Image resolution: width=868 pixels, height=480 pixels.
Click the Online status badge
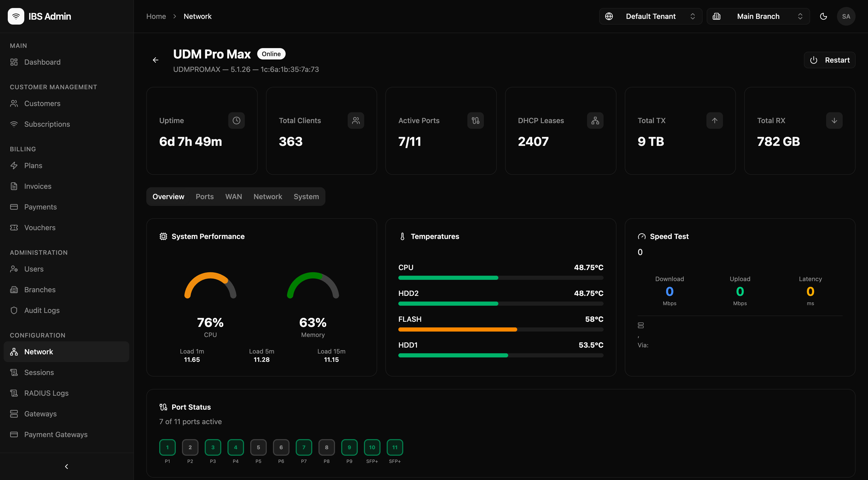click(271, 54)
